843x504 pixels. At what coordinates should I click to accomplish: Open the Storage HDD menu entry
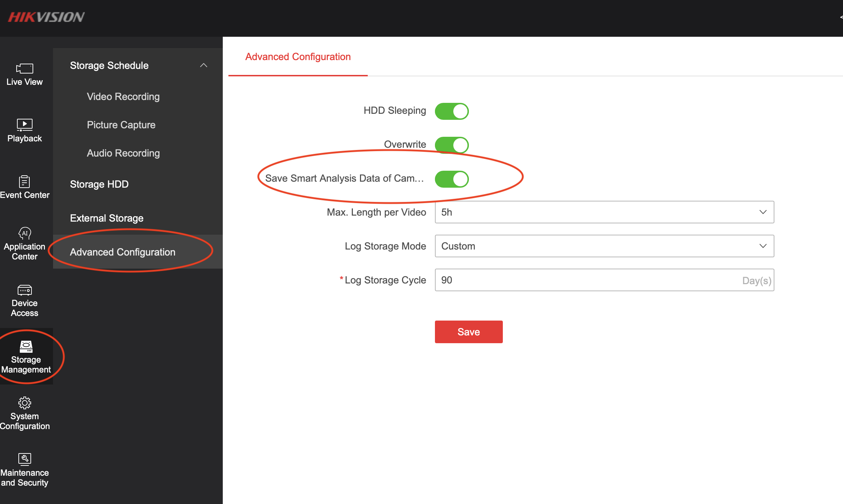(99, 184)
